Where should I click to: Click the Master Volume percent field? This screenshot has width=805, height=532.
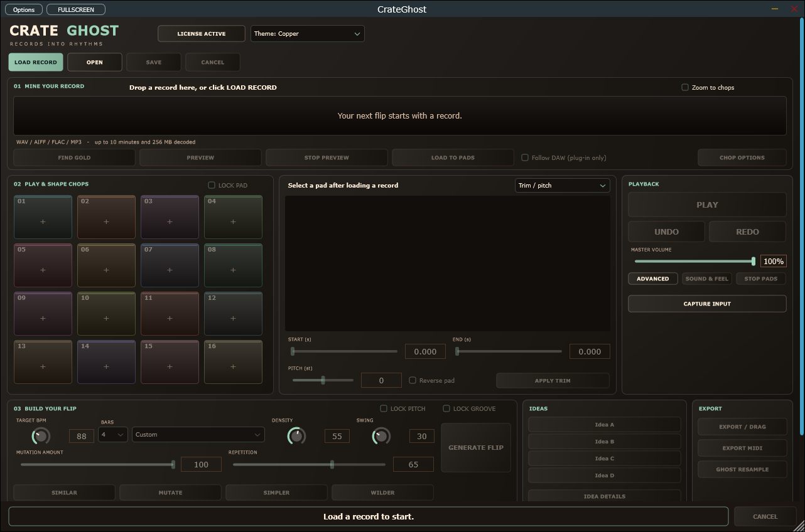[773, 261]
